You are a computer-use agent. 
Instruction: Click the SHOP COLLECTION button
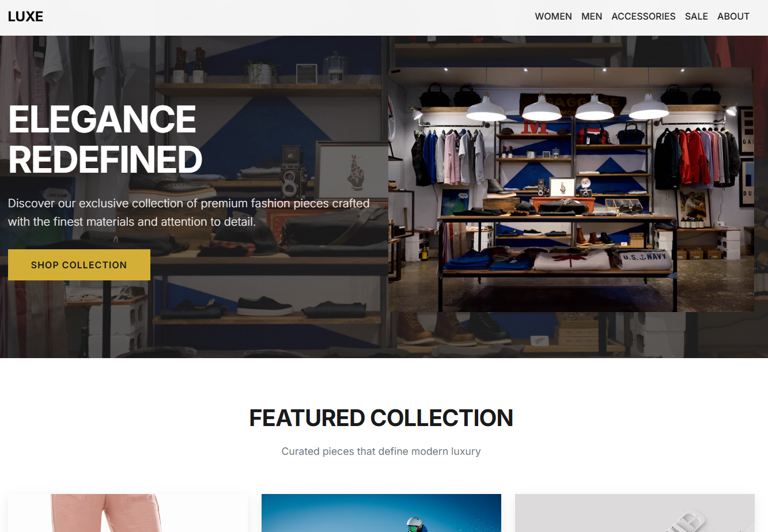[79, 265]
